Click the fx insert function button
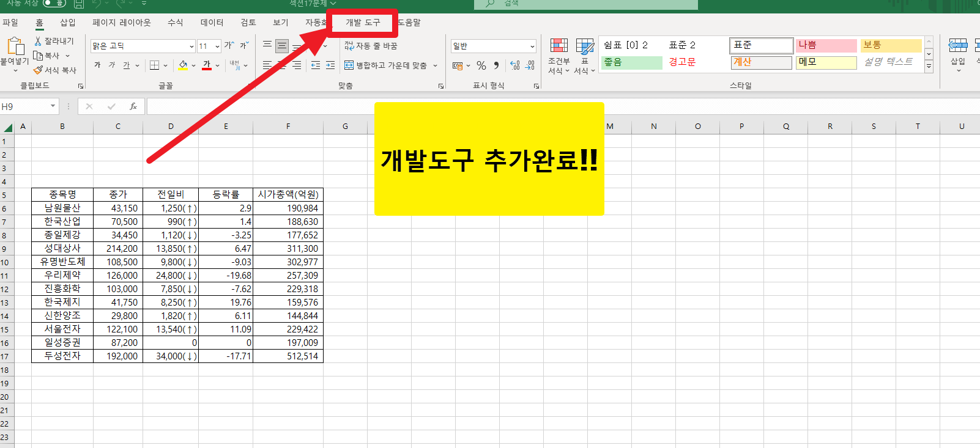Screen dimensions: 980x448 pyautogui.click(x=133, y=106)
